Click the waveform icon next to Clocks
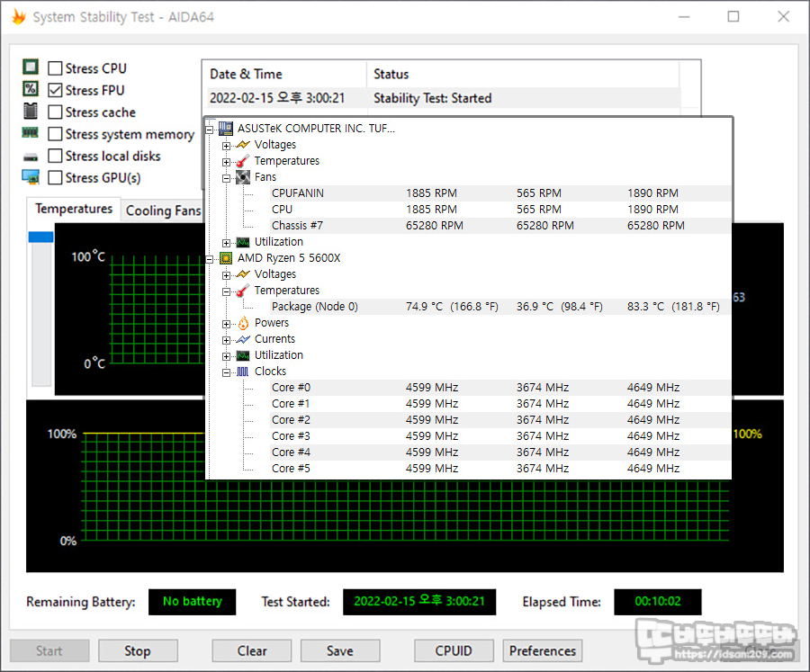 242,372
